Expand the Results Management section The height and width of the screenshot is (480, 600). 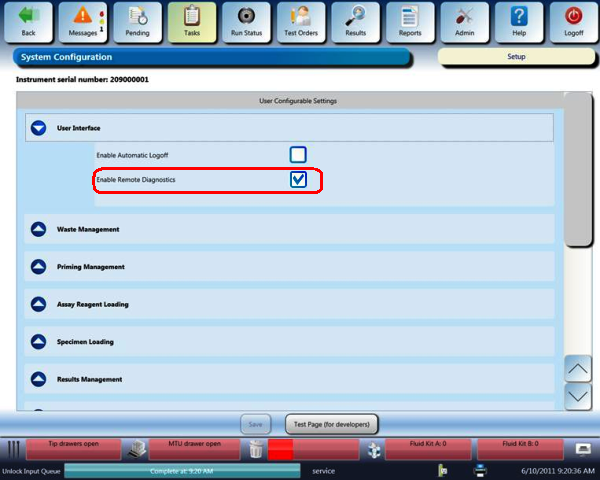39,379
